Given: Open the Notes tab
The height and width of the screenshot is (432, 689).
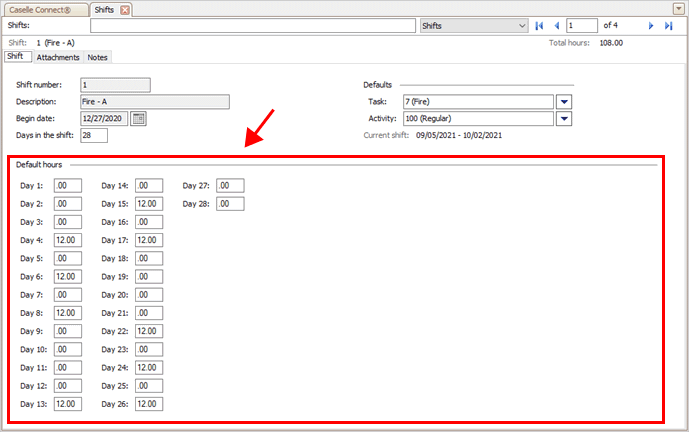Looking at the screenshot, I should click(97, 57).
